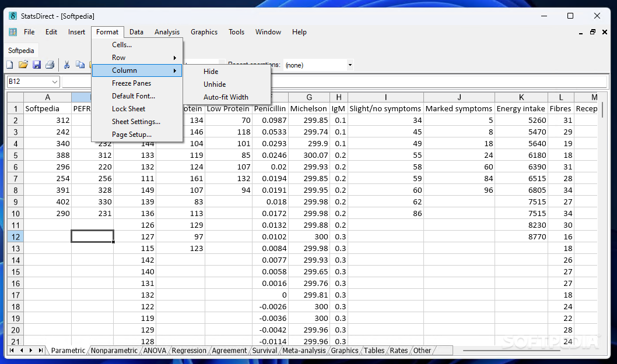The image size is (617, 364).
Task: Click the workbook icon beside File menu
Action: [x=13, y=32]
